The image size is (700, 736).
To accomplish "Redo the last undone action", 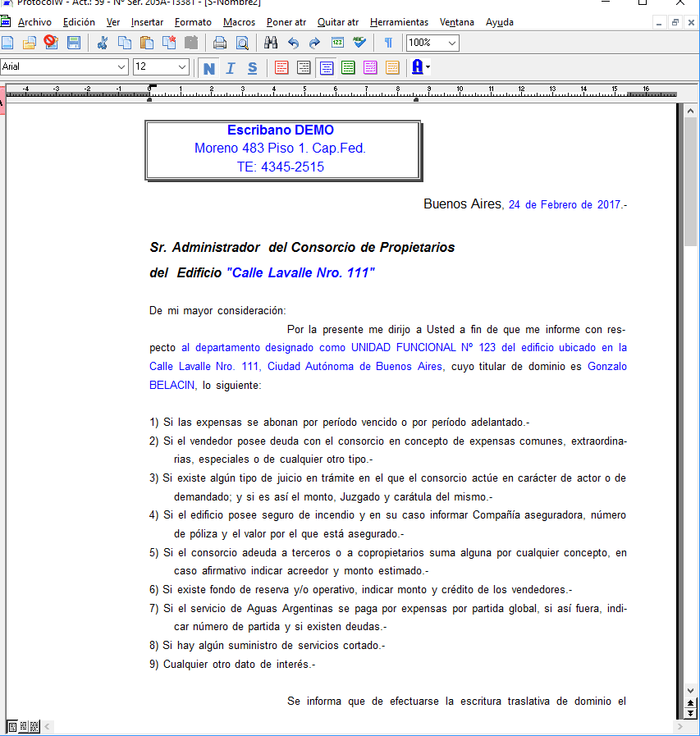I will click(314, 43).
